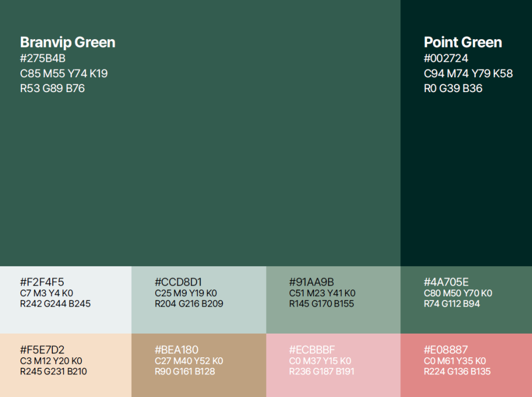Click the hex code text "#4A705E"
This screenshot has width=532, height=397.
click(x=446, y=282)
